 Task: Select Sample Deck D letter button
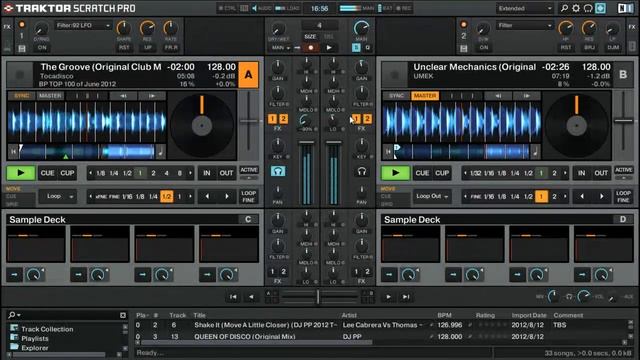(x=623, y=220)
